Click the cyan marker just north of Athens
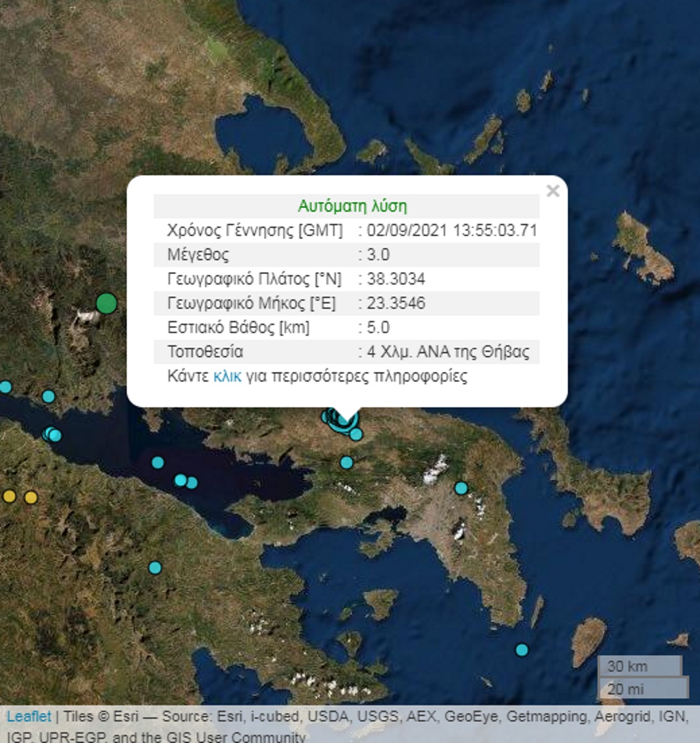Image resolution: width=700 pixels, height=743 pixels. 461,488
